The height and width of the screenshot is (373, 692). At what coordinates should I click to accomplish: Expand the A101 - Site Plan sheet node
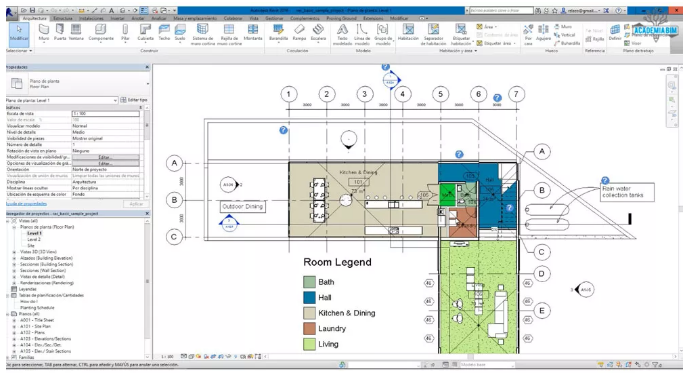pos(14,326)
